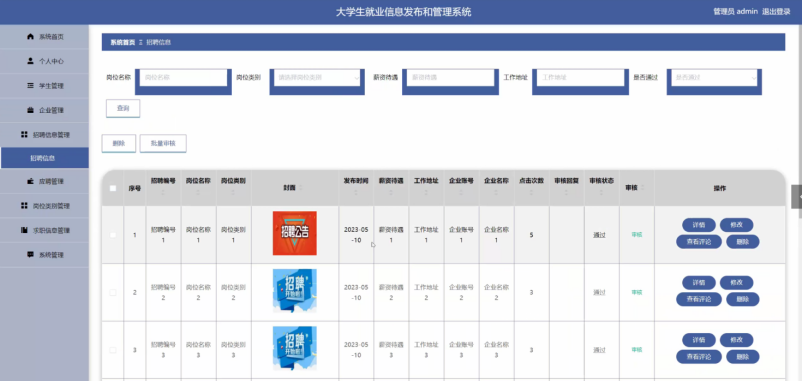Sort table by 薪资待遇 column arrows

[x=391, y=193]
